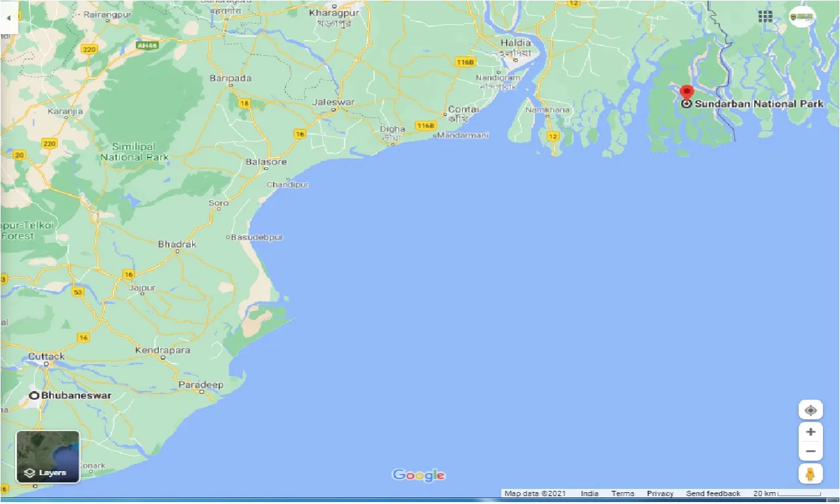Click the Send feedback link
840x504 pixels.
713,493
